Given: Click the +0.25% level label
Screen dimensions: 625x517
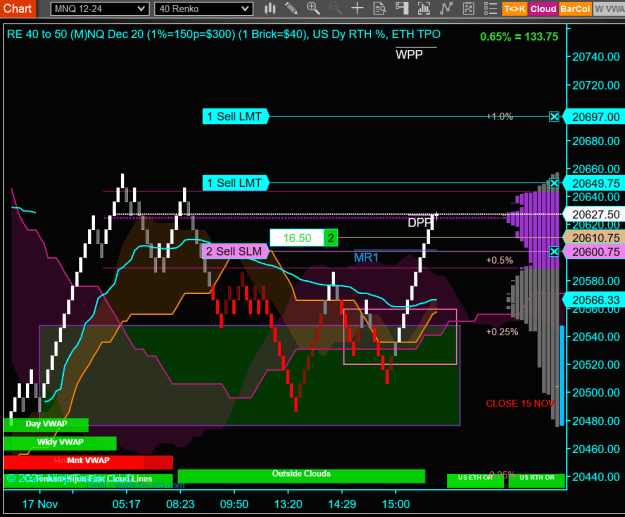Looking at the screenshot, I should pos(502,332).
